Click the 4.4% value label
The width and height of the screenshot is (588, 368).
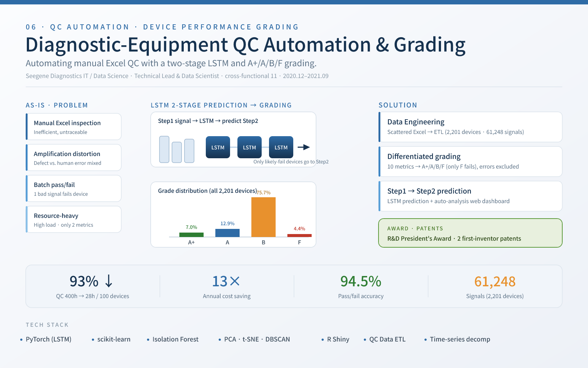coord(300,229)
